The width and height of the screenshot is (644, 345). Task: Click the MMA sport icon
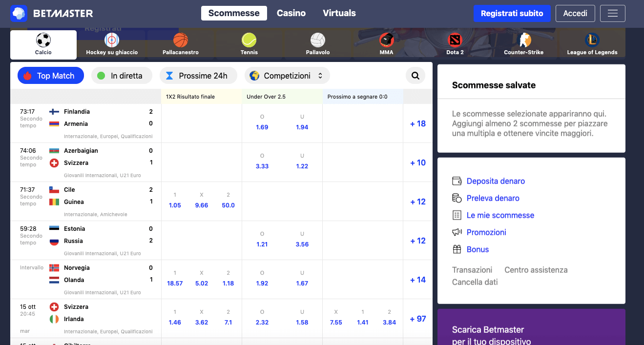(x=386, y=44)
